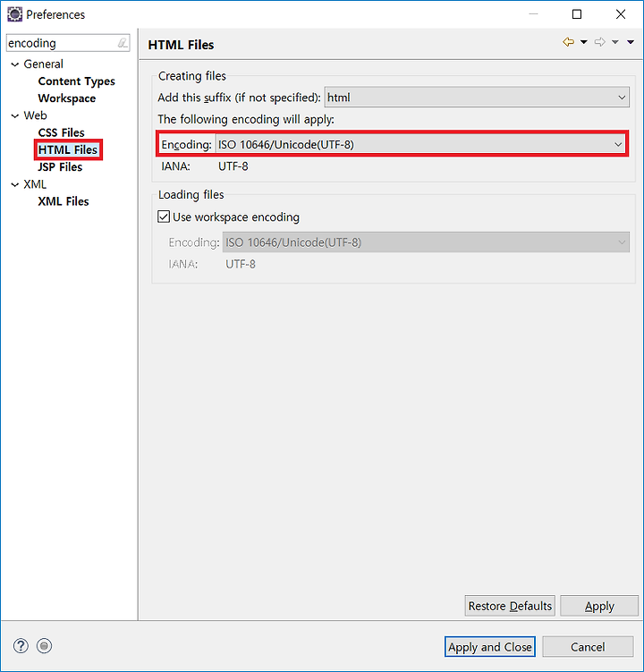
Task: Open XML Files preference page
Action: coord(64,201)
